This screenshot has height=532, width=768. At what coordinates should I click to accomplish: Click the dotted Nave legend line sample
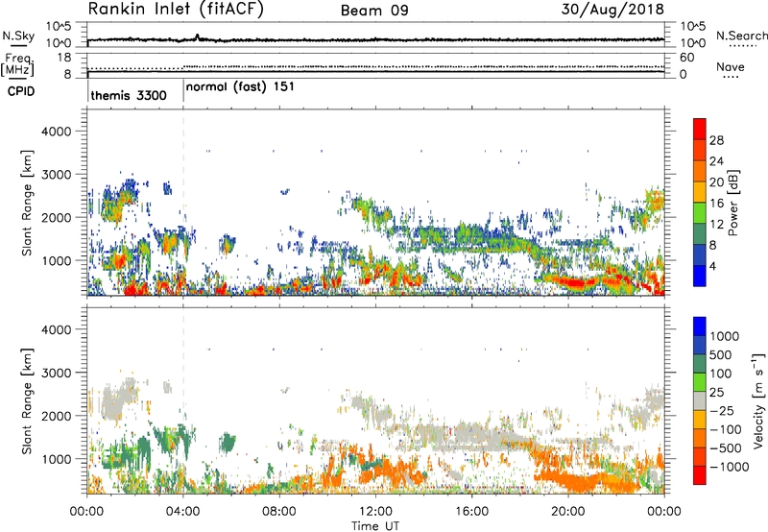point(732,78)
